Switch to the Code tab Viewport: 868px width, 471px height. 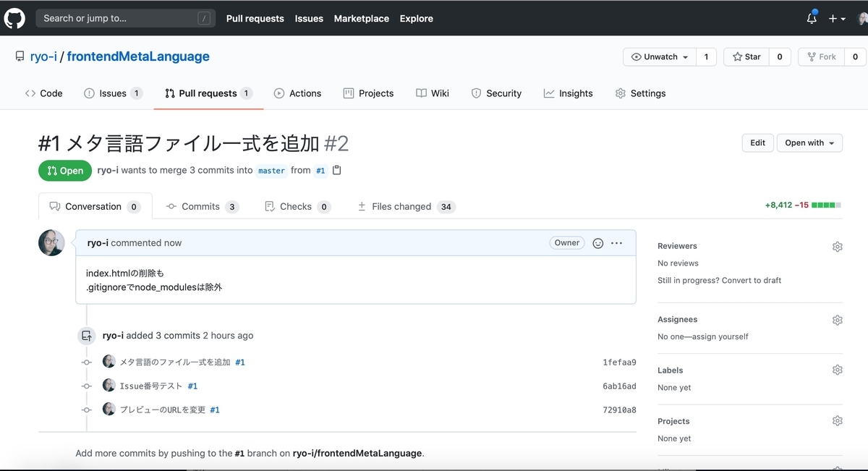coord(43,93)
